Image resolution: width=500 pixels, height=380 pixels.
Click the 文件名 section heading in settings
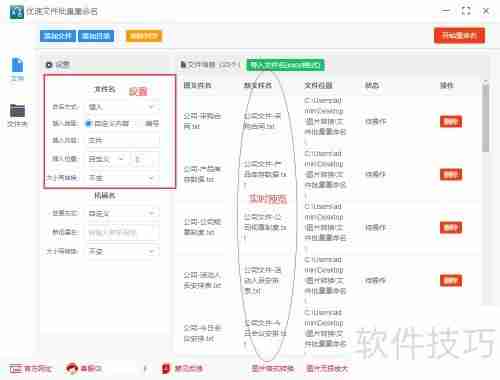pos(105,89)
